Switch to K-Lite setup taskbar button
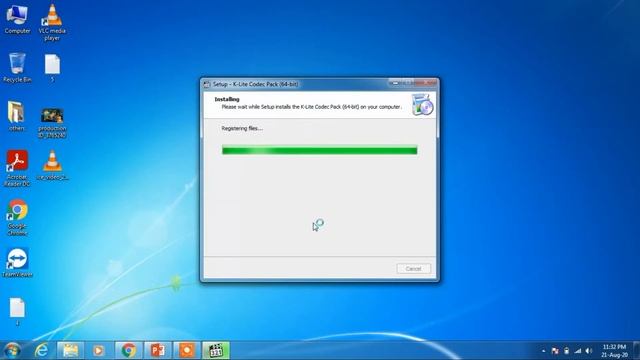 click(x=216, y=350)
